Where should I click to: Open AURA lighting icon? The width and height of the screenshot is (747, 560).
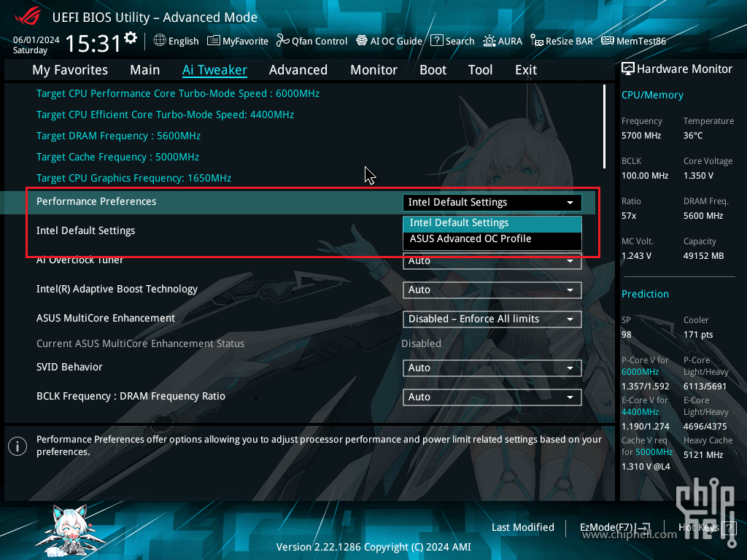(489, 41)
